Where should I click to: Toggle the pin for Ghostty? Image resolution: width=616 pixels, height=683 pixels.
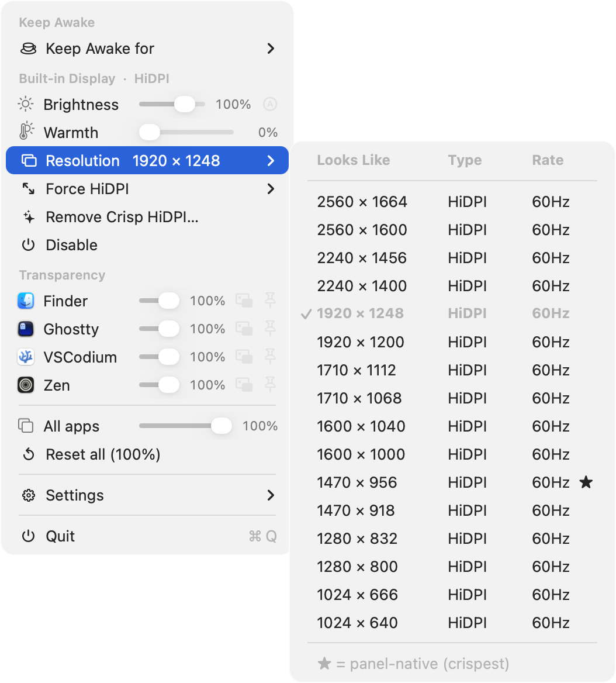(270, 329)
